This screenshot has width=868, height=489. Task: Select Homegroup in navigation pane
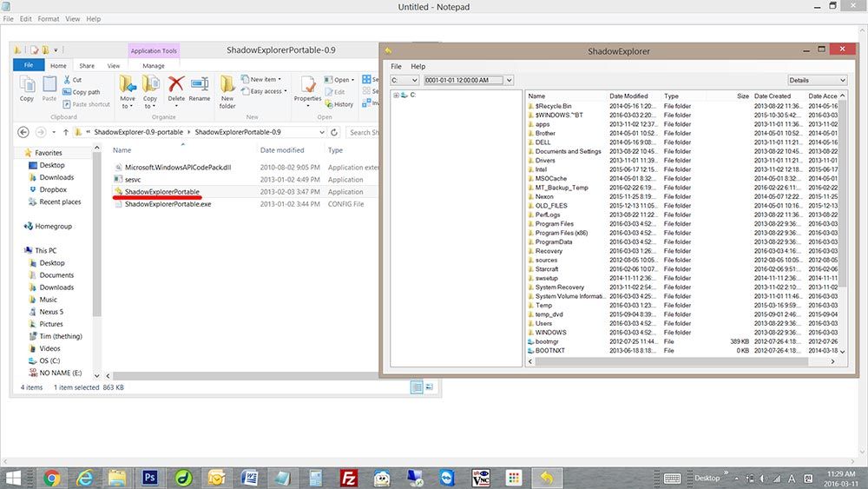[x=53, y=226]
